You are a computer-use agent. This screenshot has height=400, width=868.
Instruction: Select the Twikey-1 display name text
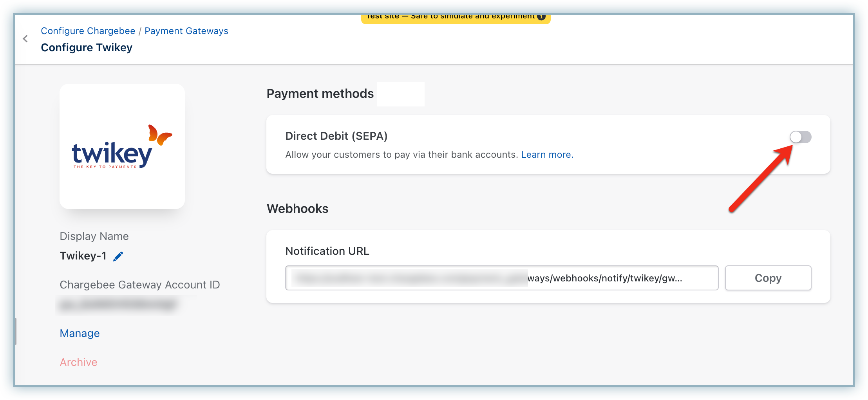pos(83,256)
